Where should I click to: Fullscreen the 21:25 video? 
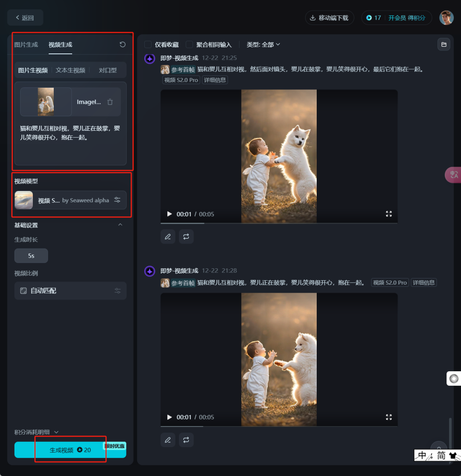click(389, 214)
